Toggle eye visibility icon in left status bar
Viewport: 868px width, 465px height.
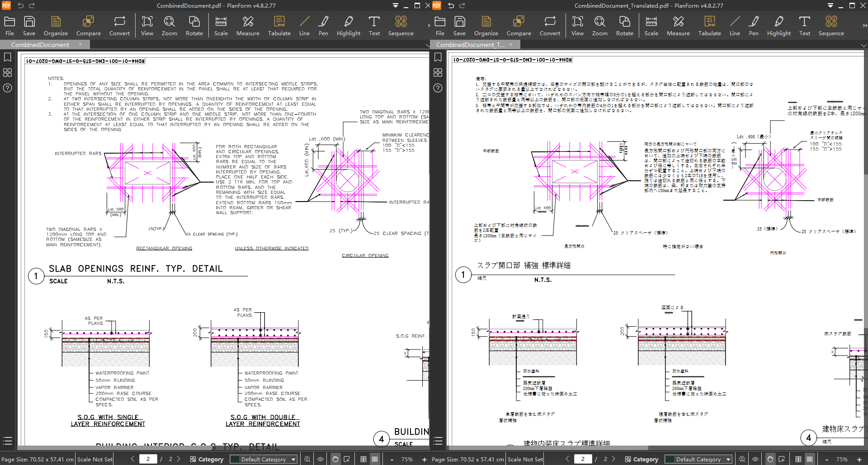click(x=321, y=459)
